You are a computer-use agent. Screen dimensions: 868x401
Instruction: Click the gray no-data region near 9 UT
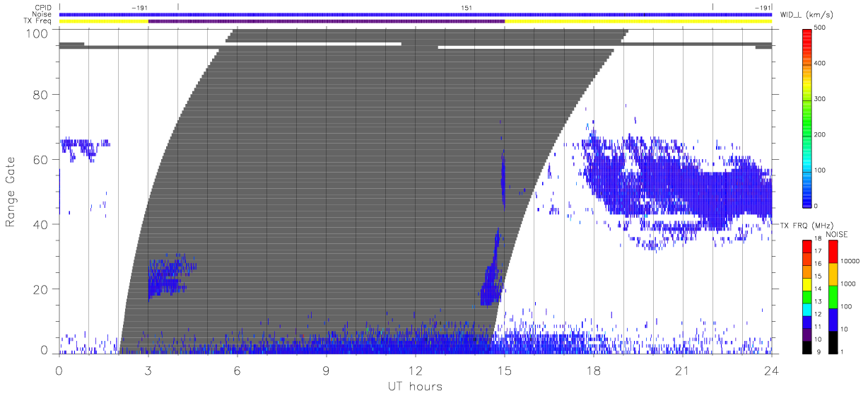pyautogui.click(x=327, y=191)
